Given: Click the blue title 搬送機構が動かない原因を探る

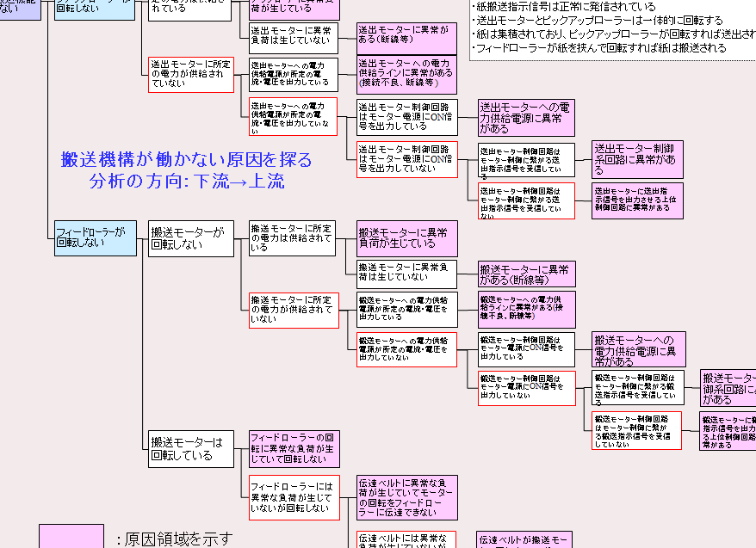Looking at the screenshot, I should [187, 160].
